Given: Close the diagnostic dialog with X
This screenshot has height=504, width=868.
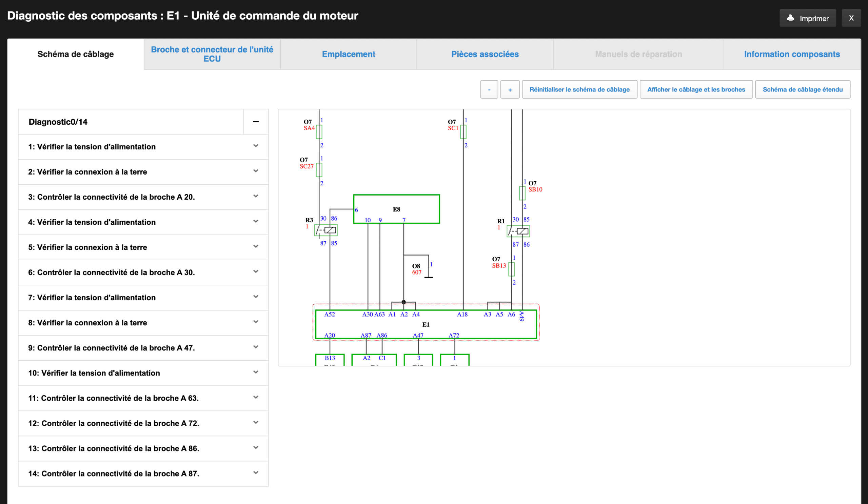Looking at the screenshot, I should [x=851, y=18].
